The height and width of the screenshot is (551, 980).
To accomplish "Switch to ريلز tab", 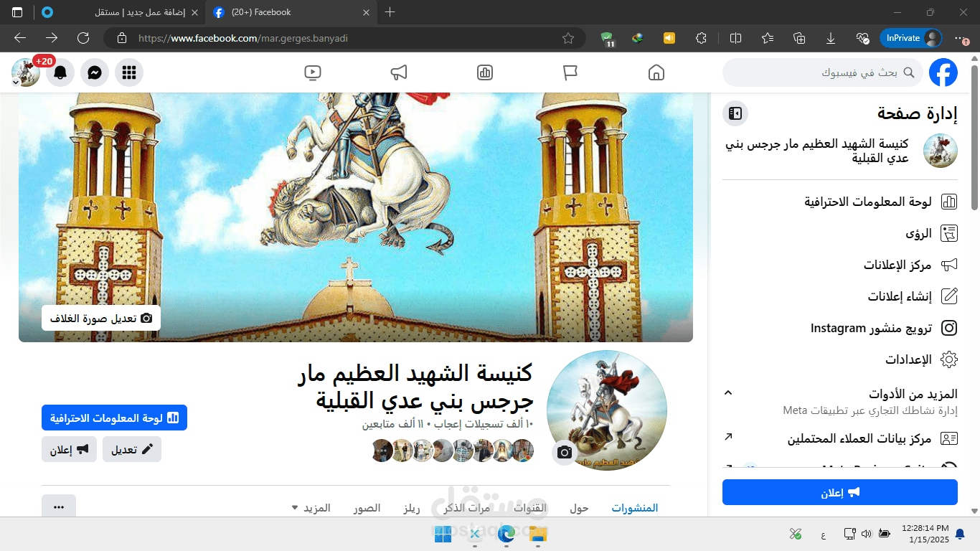I will [411, 508].
